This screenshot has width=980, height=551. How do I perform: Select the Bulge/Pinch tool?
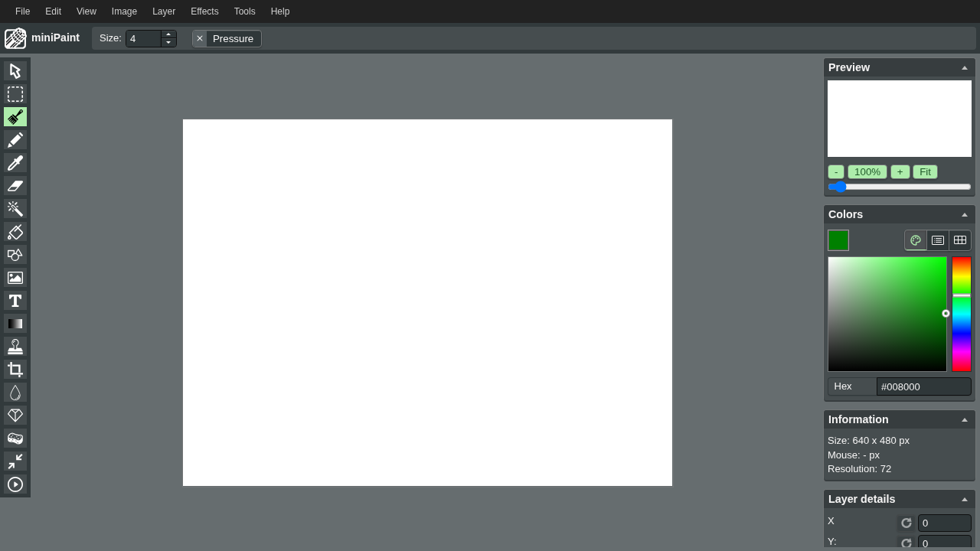tap(15, 461)
